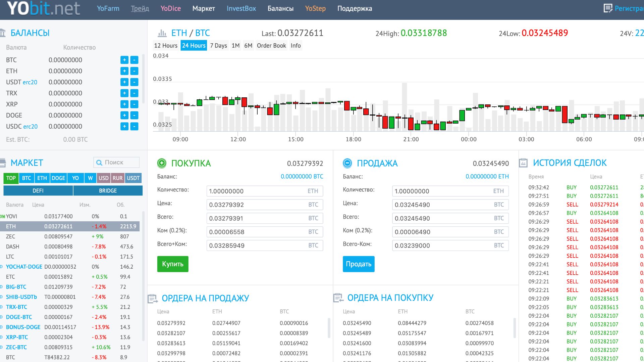
Task: Click the minus button for USDT erc20 balance
Action: [x=134, y=82]
